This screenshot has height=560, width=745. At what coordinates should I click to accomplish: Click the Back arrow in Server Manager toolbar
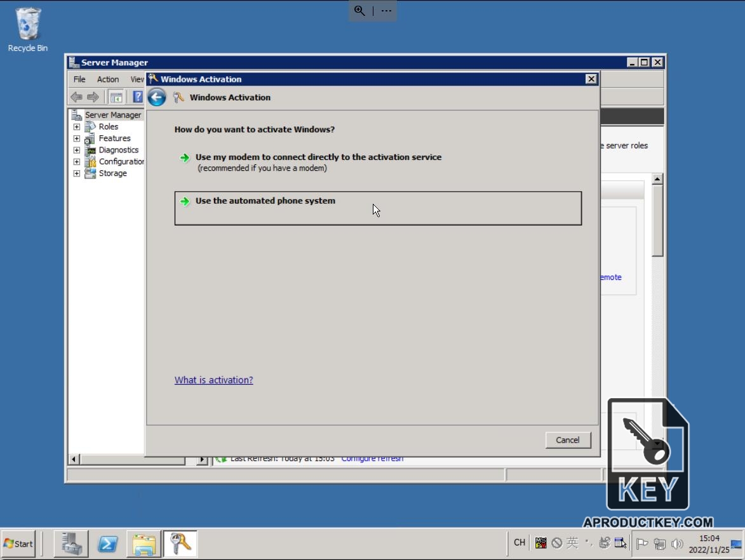[x=76, y=97]
